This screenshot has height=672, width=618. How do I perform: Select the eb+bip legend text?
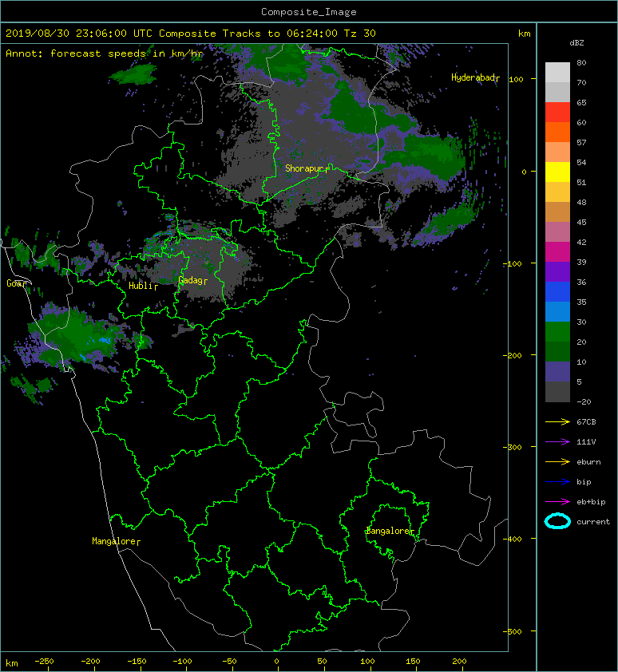[x=591, y=502]
